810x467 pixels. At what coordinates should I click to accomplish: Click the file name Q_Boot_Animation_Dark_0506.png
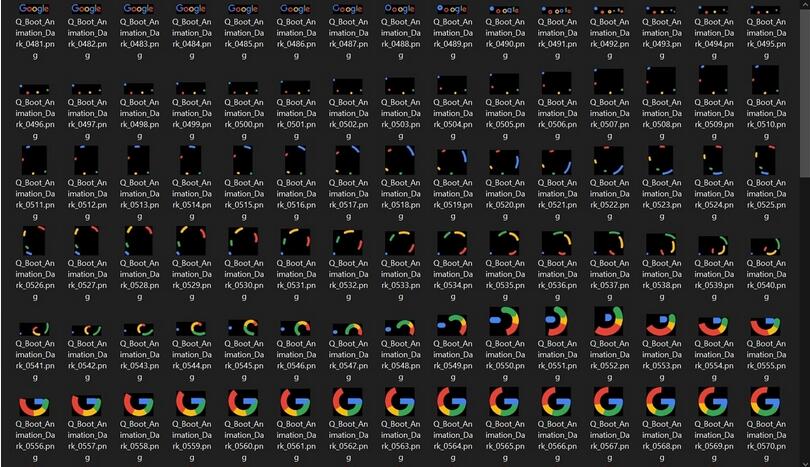click(x=557, y=119)
